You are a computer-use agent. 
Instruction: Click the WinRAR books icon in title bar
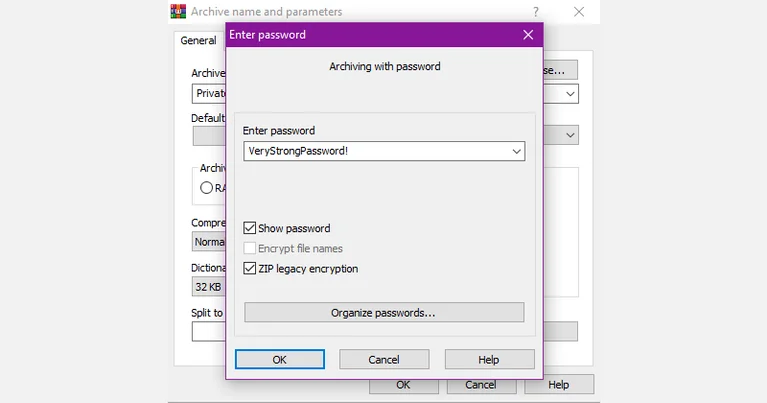pyautogui.click(x=178, y=11)
